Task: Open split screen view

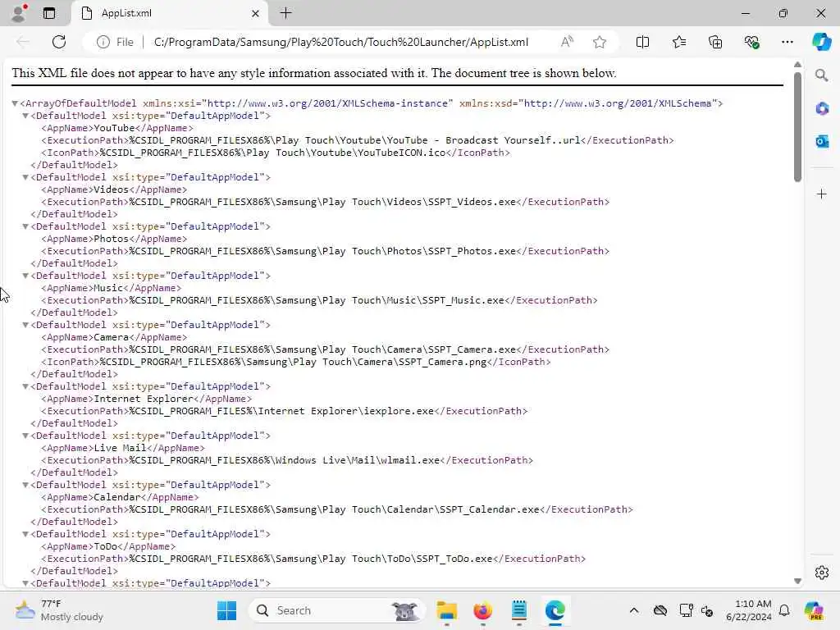Action: pos(642,42)
